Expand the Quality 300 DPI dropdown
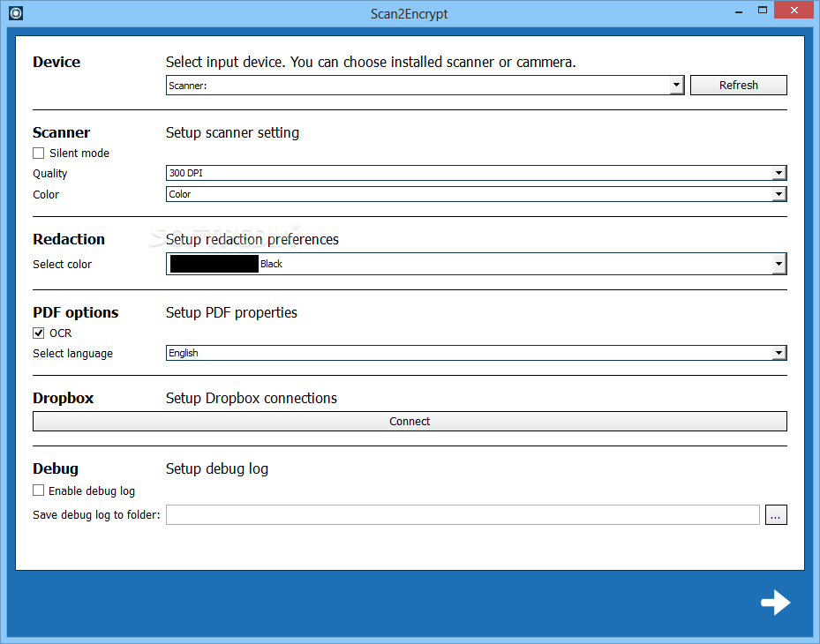Screen dimensions: 820x644 coord(477,173)
